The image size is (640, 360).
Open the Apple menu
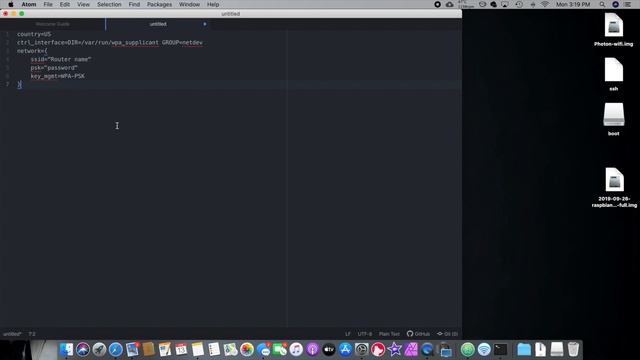click(11, 4)
